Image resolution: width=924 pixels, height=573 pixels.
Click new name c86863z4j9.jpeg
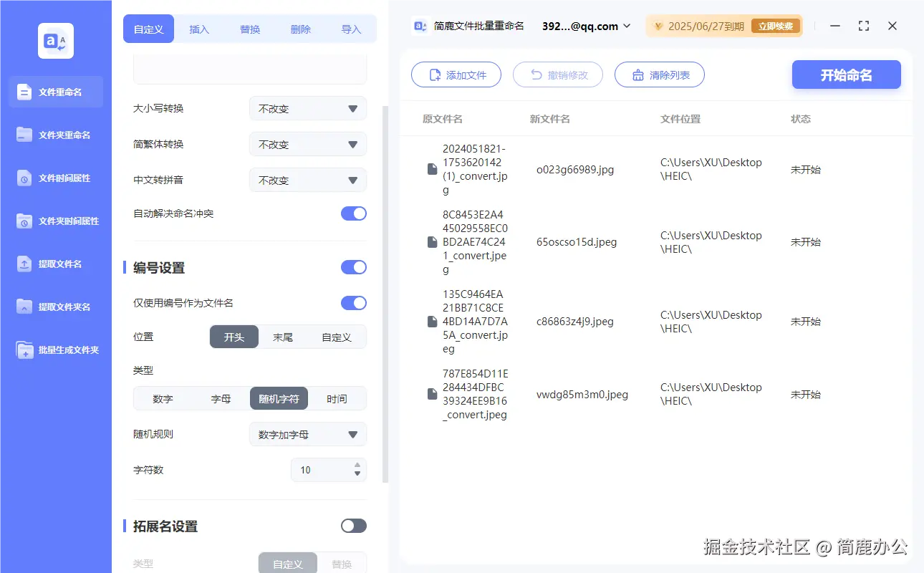[575, 322]
